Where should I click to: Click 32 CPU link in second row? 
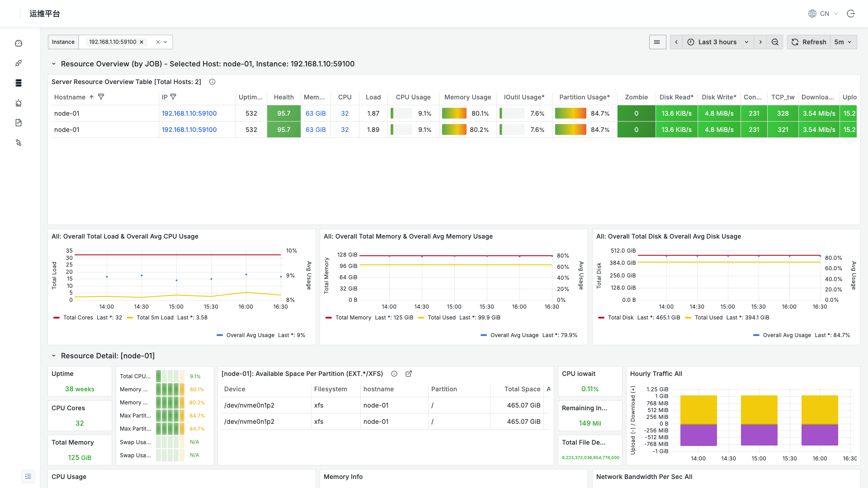(x=345, y=130)
